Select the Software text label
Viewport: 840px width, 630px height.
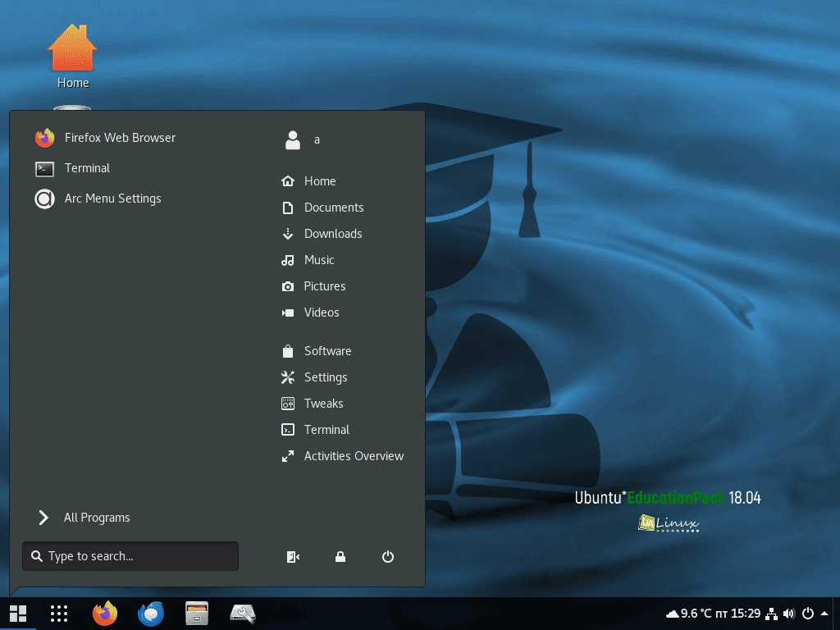click(x=328, y=351)
